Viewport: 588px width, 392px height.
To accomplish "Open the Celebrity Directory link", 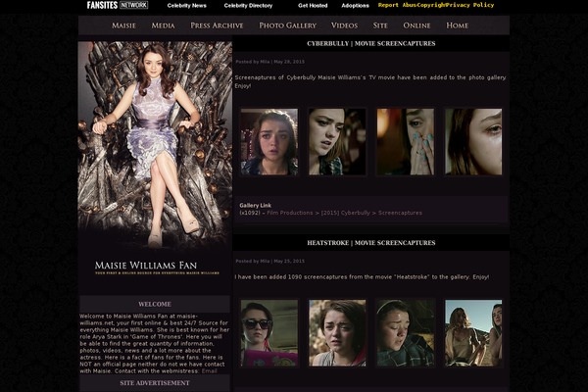I will (x=248, y=6).
